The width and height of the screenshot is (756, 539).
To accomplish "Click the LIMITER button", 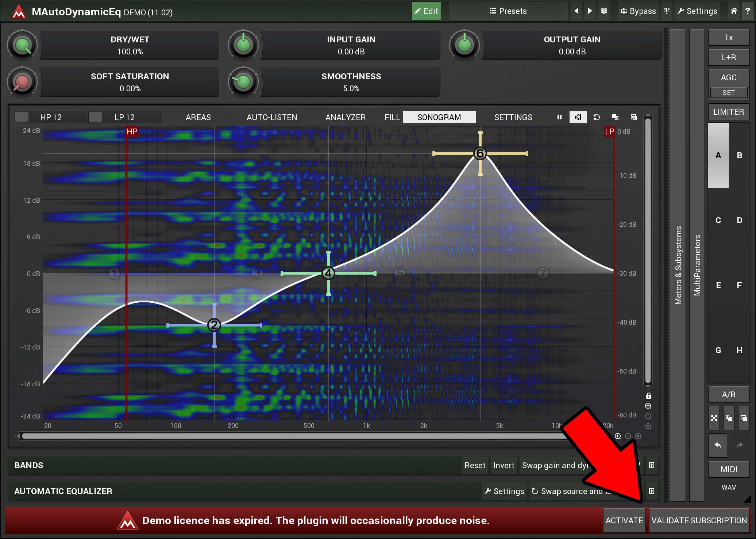I will tap(728, 112).
